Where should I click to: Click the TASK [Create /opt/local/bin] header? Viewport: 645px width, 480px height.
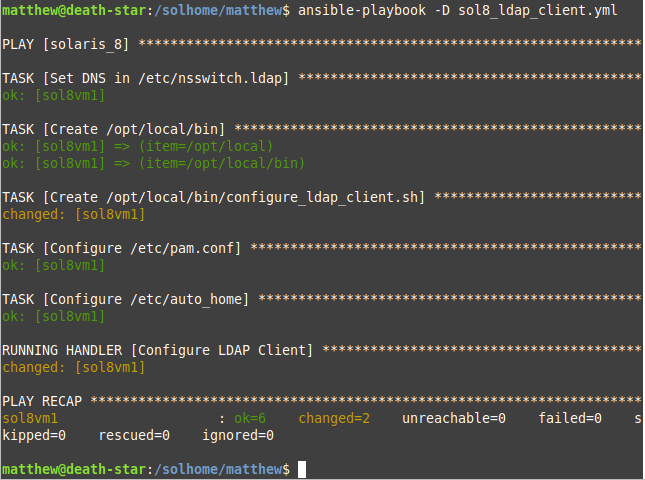pyautogui.click(x=114, y=130)
